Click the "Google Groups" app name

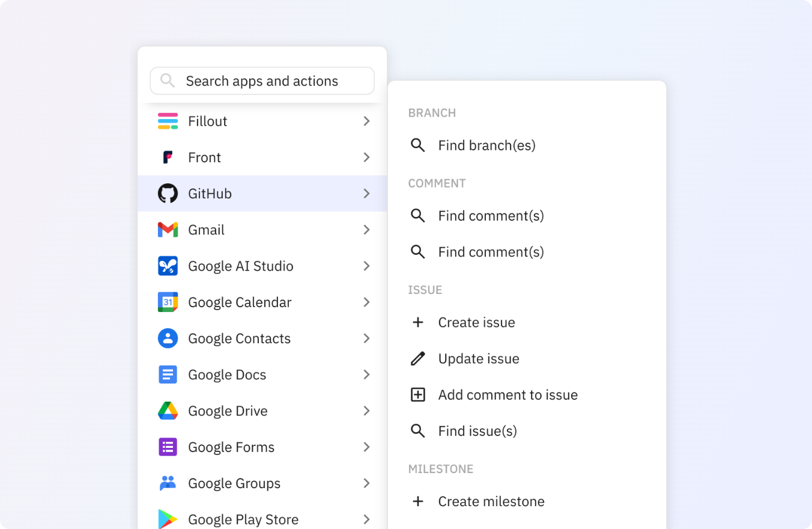pyautogui.click(x=234, y=483)
